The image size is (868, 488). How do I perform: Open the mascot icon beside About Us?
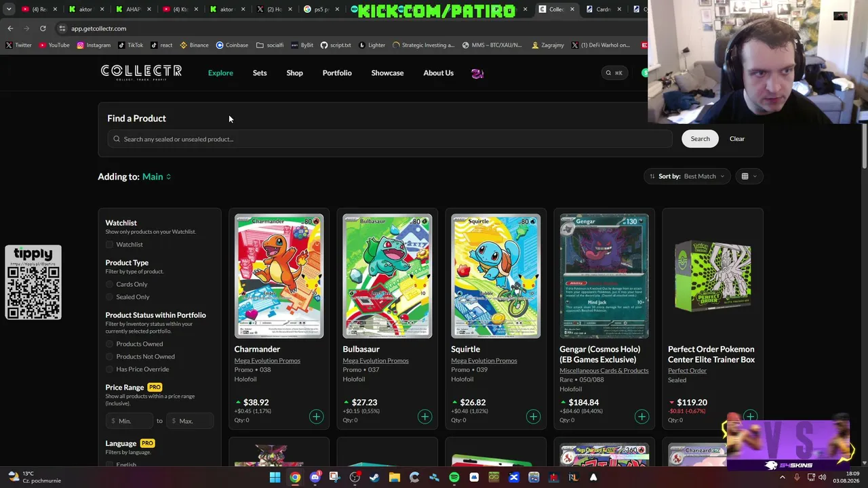pos(477,73)
